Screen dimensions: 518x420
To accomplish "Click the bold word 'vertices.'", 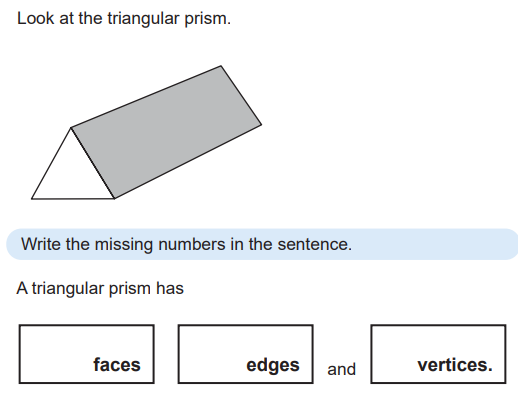I will (455, 365).
